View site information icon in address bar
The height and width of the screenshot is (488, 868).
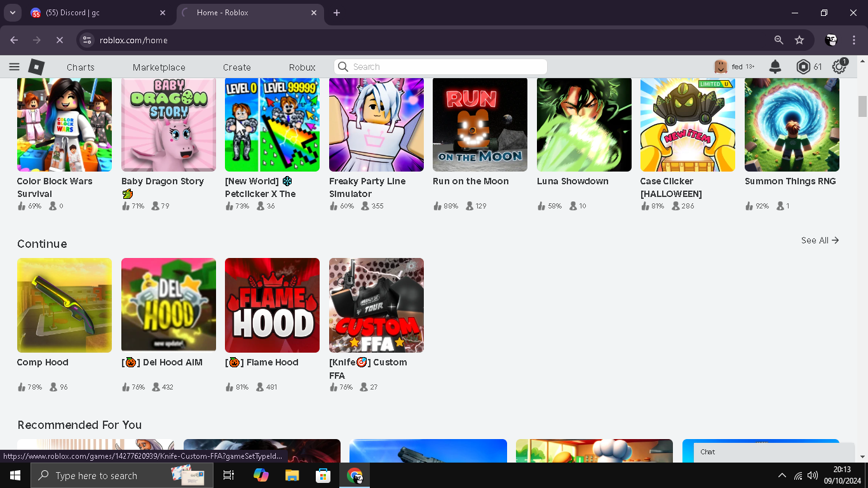click(88, 40)
